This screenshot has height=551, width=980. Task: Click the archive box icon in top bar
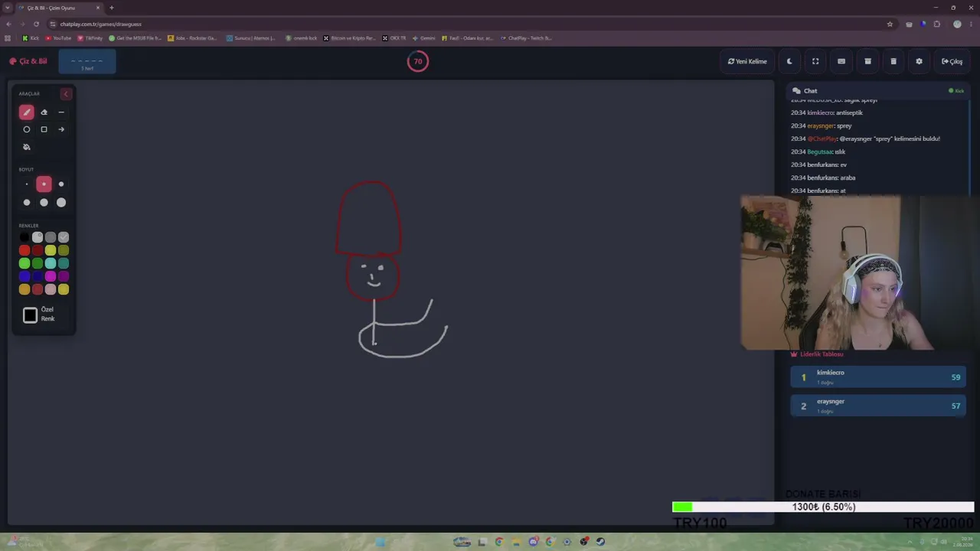pyautogui.click(x=867, y=61)
